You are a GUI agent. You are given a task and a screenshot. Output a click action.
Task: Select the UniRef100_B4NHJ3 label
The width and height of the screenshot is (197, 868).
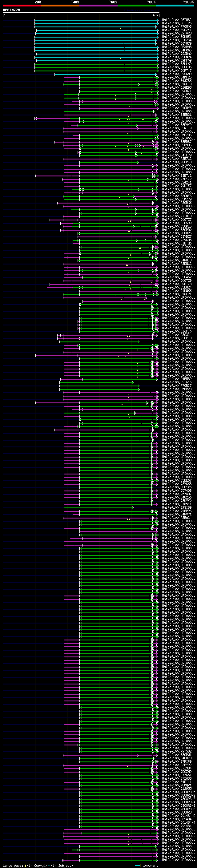coord(177,260)
